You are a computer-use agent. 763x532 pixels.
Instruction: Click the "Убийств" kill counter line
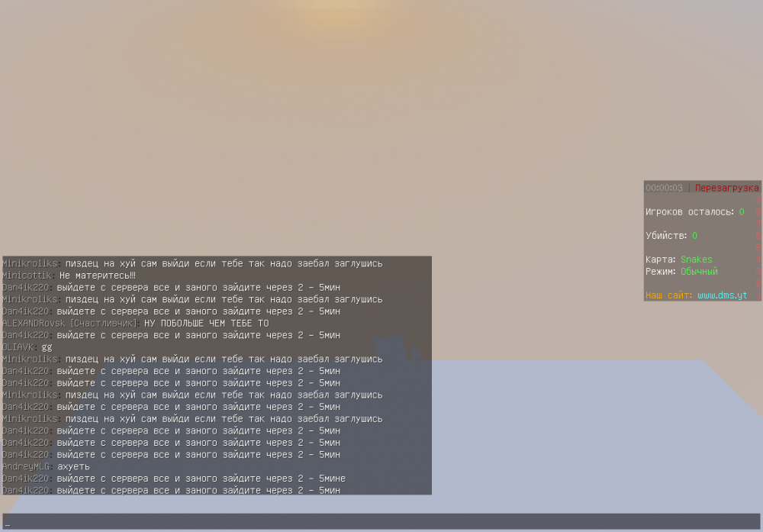click(671, 236)
